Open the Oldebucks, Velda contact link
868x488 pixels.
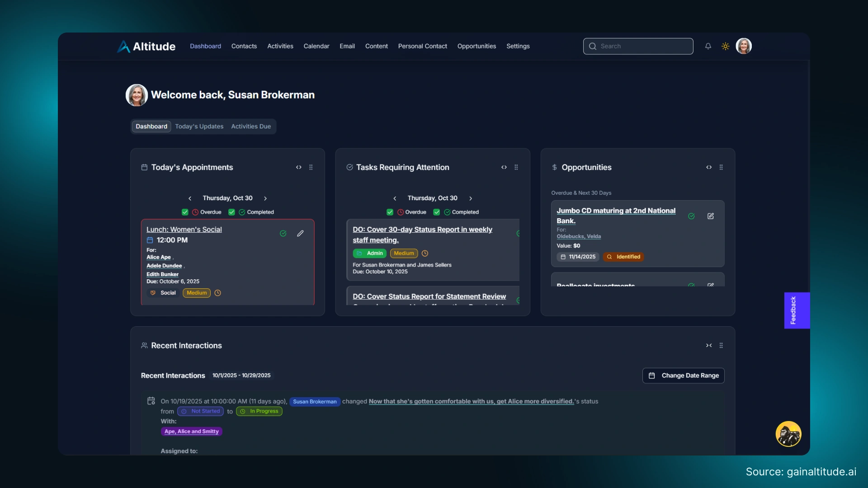(x=579, y=236)
